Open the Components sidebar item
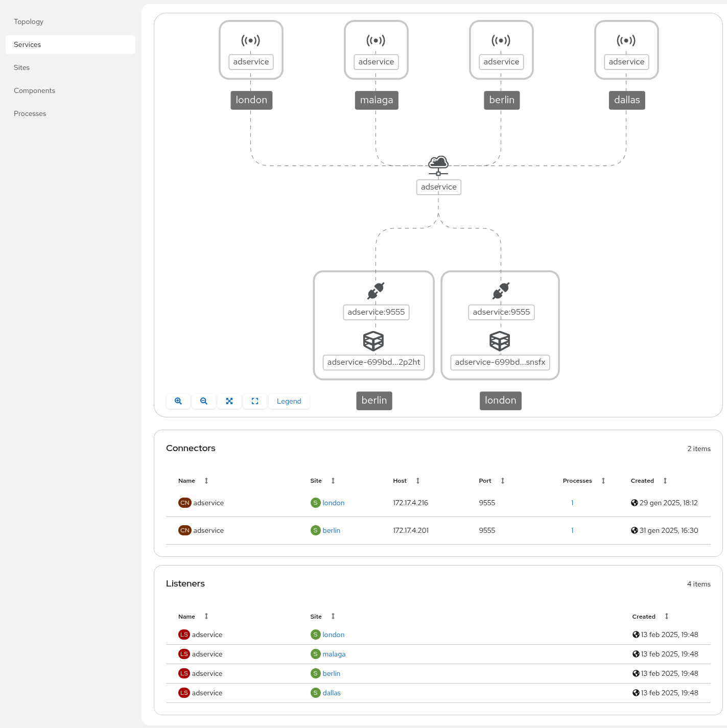Screen dimensions: 727x728 34,90
